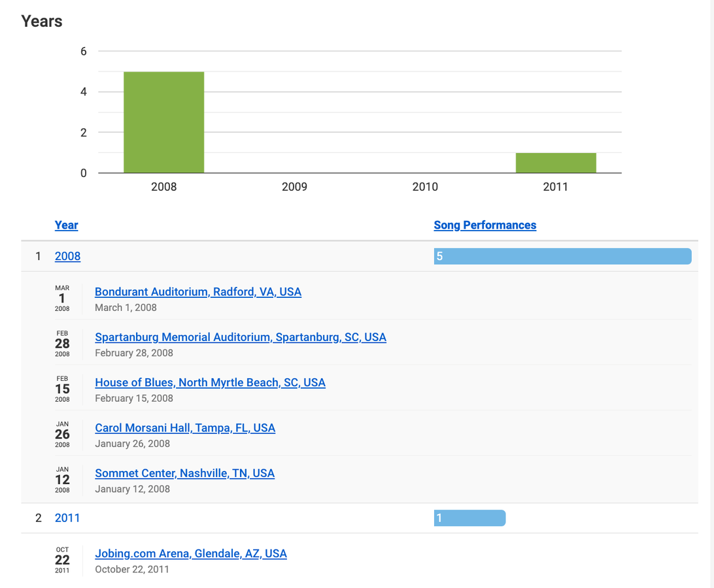The image size is (714, 588).
Task: Open Bondurant Auditorium, Radford concert link
Action: (x=197, y=292)
